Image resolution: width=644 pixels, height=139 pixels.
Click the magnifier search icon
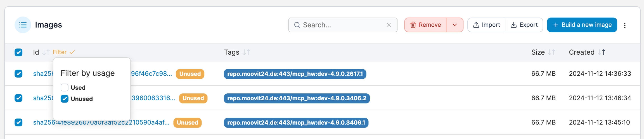point(297,25)
